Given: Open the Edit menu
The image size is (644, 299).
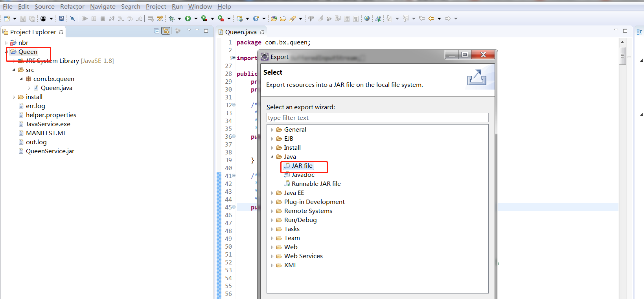Looking at the screenshot, I should point(24,6).
